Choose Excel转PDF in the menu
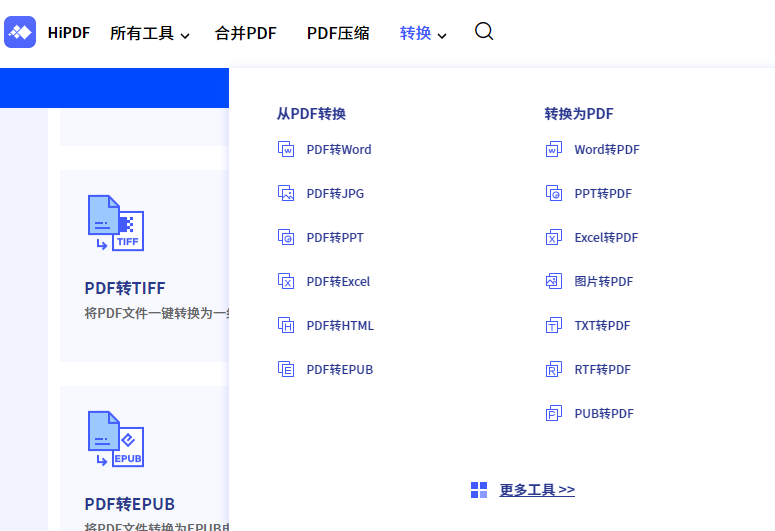This screenshot has height=531, width=775. [606, 237]
